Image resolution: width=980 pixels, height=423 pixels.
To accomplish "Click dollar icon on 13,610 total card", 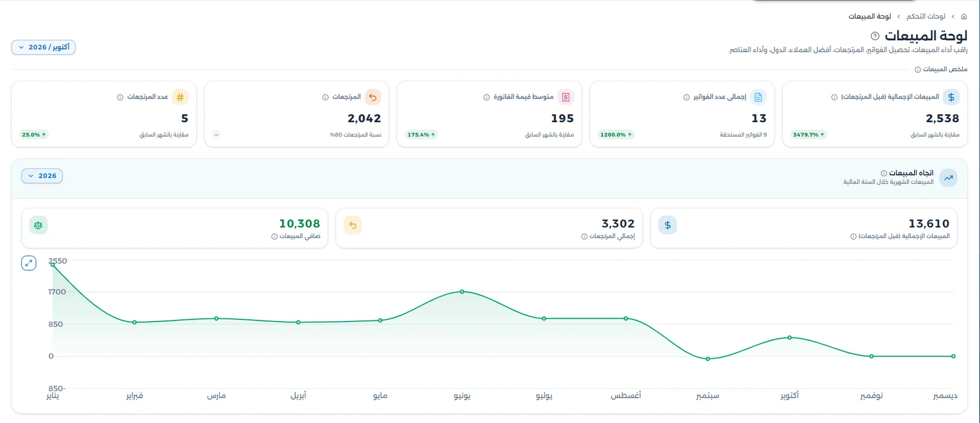I will 668,225.
